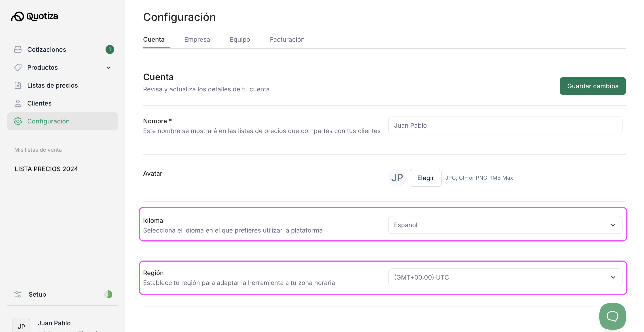Viewport: 644px width, 332px height.
Task: Go to the Equipo tab
Action: [x=240, y=40]
